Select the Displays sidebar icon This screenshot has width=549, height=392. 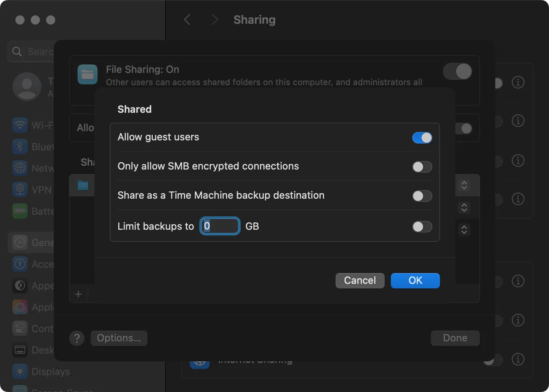20,371
